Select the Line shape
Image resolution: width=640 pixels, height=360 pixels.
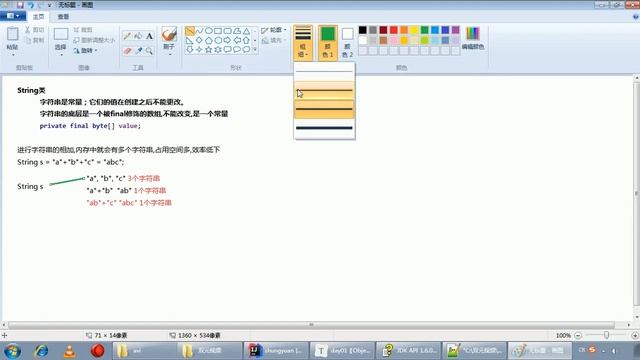click(190, 31)
